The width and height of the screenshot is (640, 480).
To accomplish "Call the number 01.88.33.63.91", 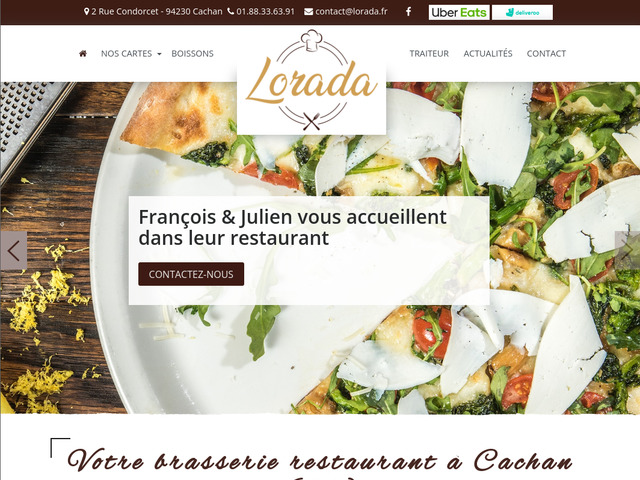I will pos(265,11).
